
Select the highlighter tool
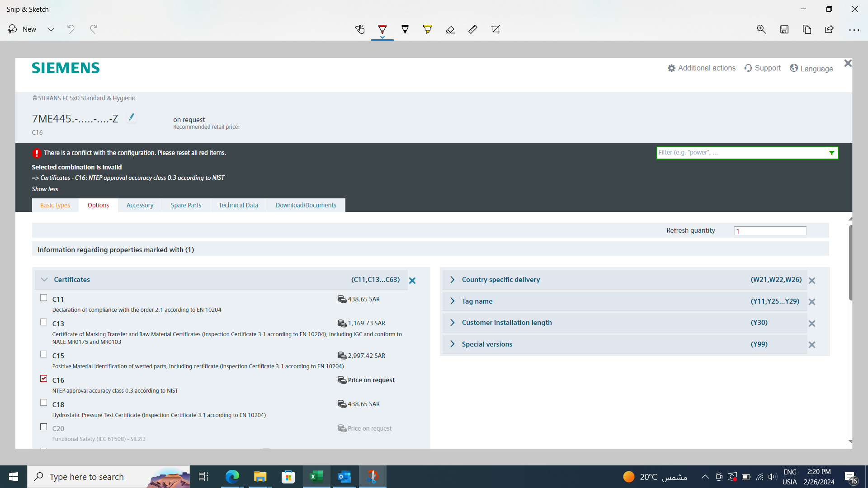pos(427,29)
